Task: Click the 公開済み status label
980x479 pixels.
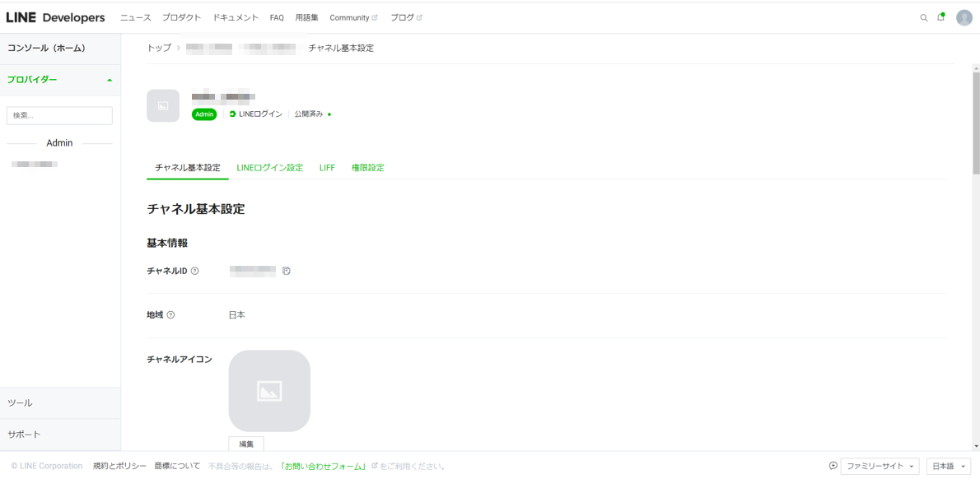Action: (309, 114)
